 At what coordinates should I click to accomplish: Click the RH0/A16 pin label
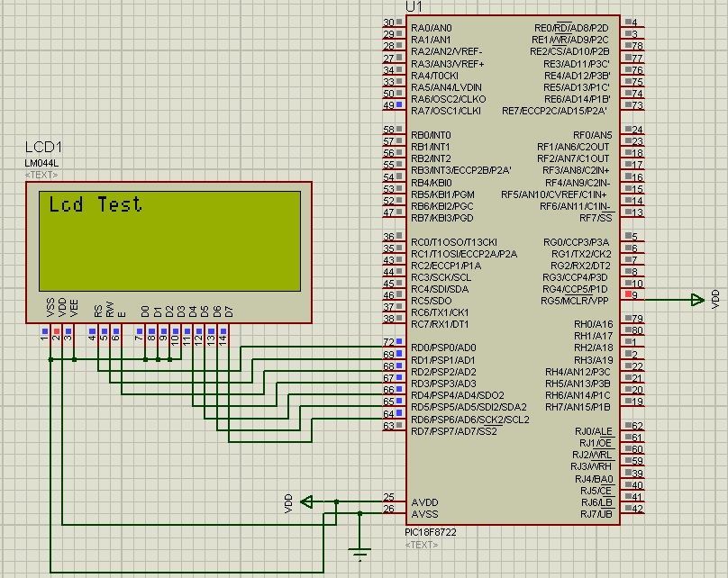coord(594,324)
